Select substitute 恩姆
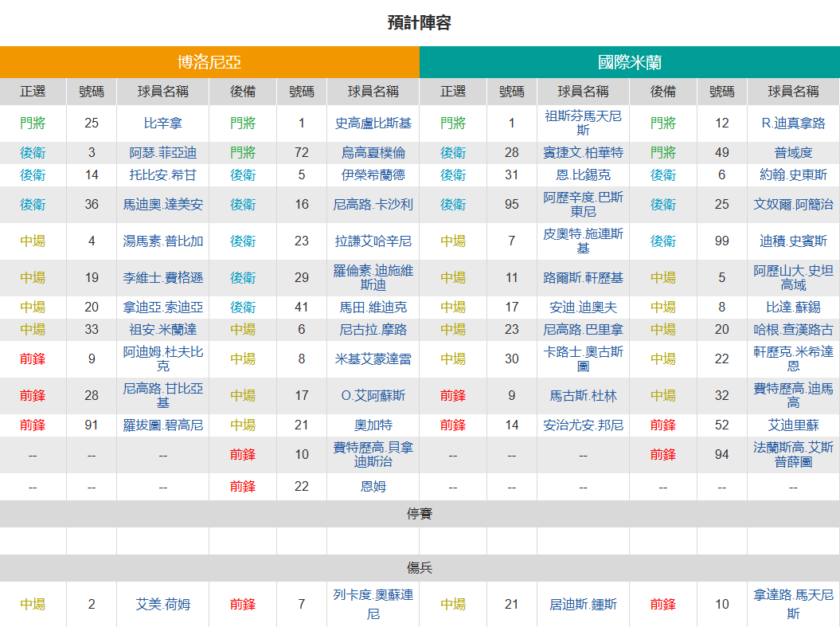Viewport: 840px width, 627px height. point(373,487)
